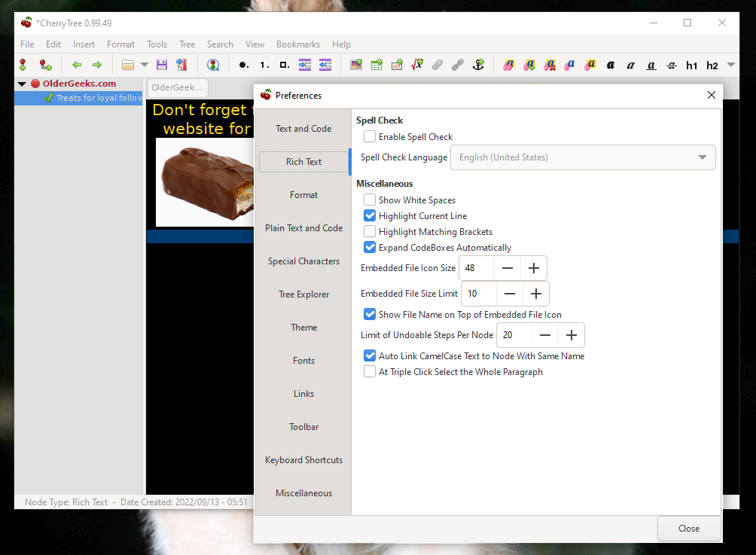Click Embedded File Icon Size value field

(x=477, y=268)
